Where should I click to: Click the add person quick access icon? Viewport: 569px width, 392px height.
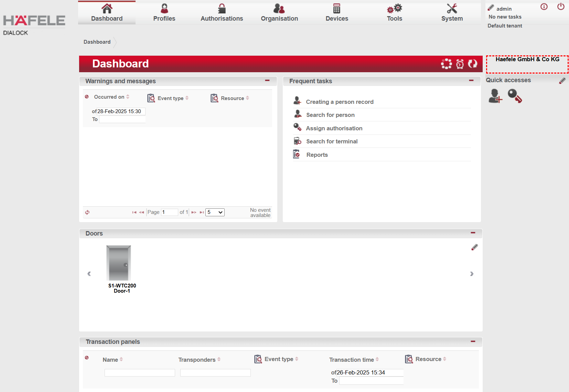tap(495, 96)
